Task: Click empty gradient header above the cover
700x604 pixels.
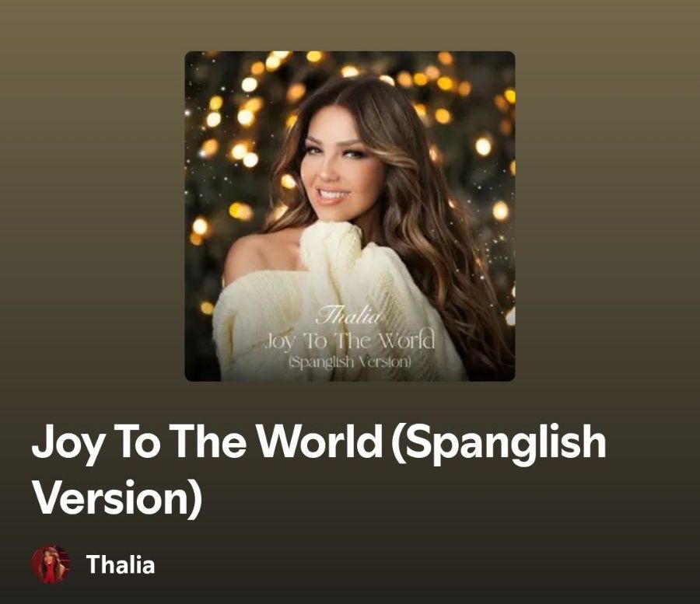Action: pyautogui.click(x=350, y=25)
